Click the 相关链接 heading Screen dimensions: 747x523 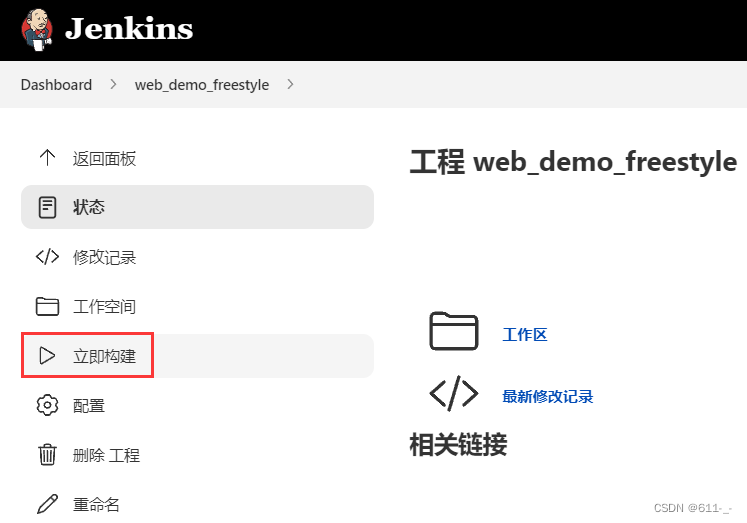[458, 445]
